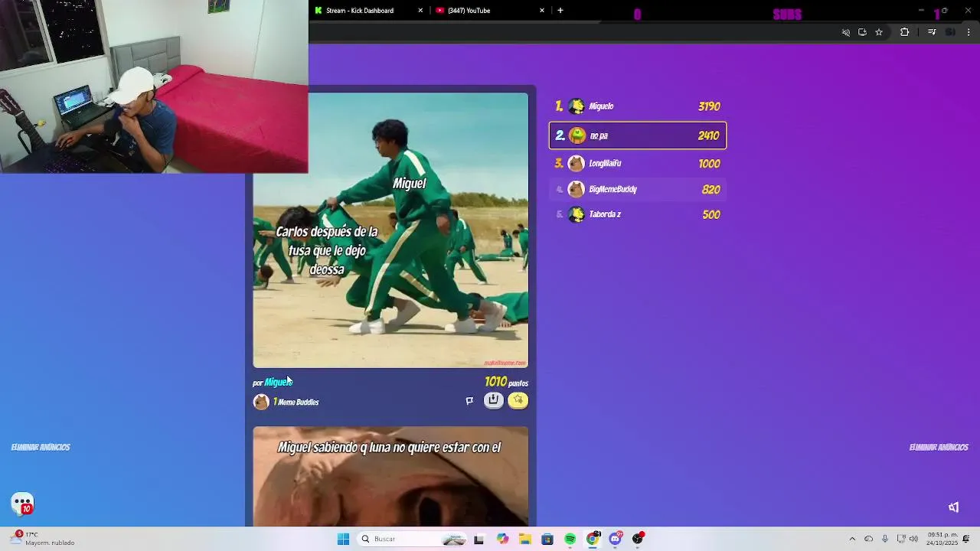Image resolution: width=980 pixels, height=551 pixels.
Task: Open the Windows Start menu
Action: 343,539
